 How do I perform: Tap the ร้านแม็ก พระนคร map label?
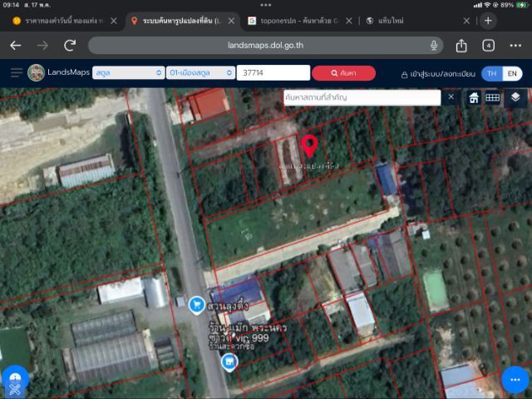(248, 328)
